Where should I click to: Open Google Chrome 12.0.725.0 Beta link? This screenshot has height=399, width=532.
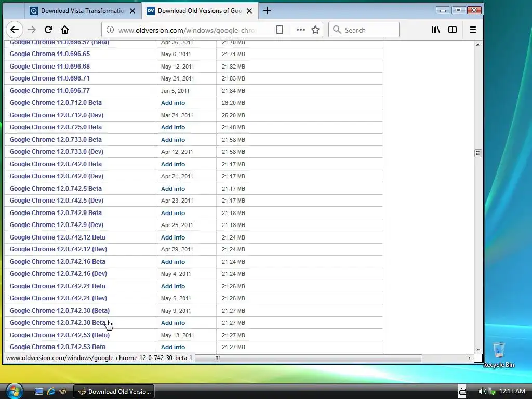click(56, 127)
